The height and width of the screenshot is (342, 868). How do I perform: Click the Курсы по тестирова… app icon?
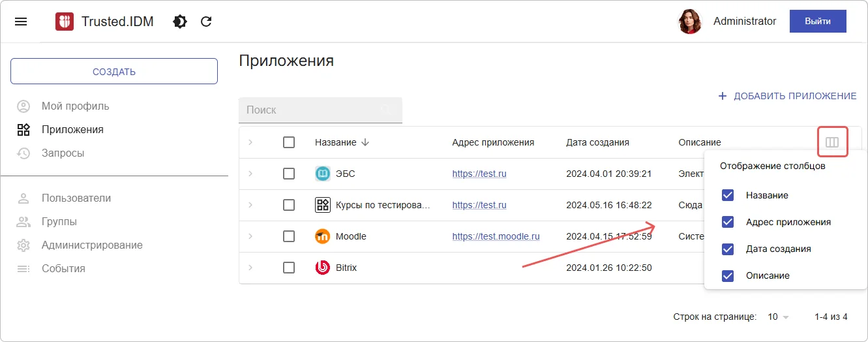(323, 205)
